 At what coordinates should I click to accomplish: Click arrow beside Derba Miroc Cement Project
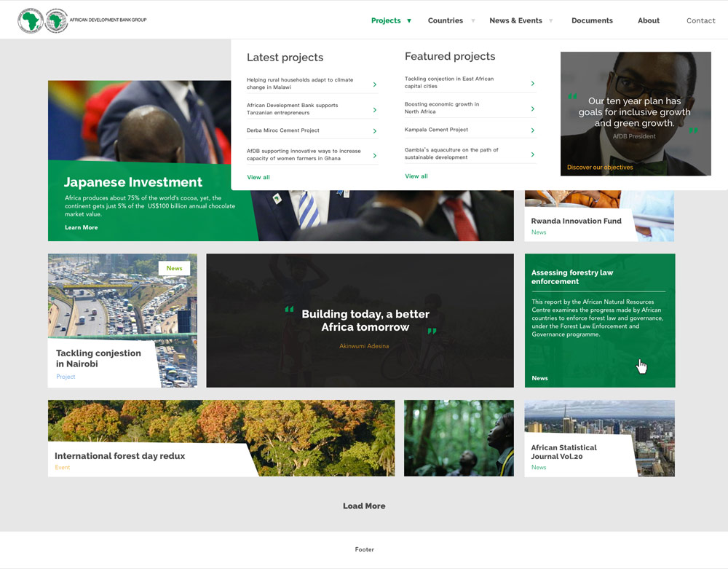click(x=375, y=131)
